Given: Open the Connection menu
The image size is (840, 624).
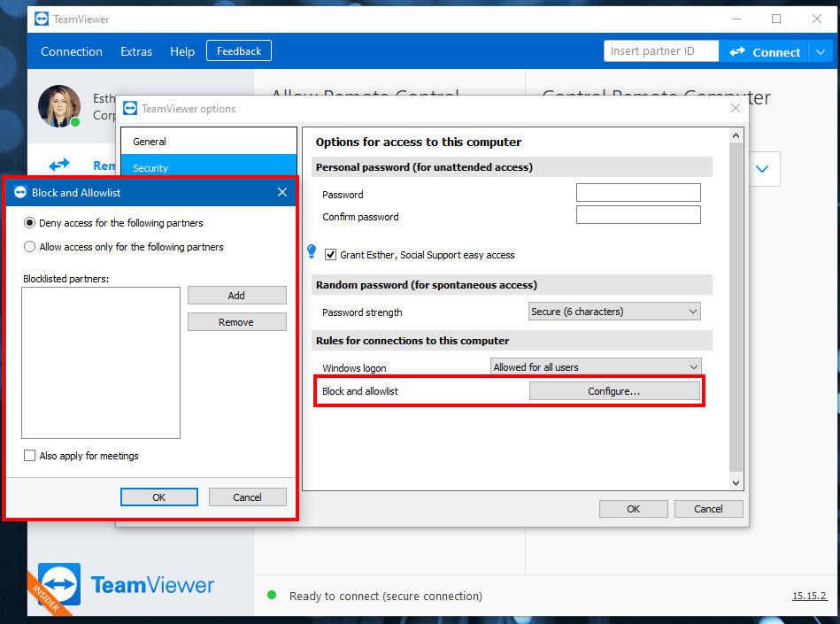Looking at the screenshot, I should [x=72, y=52].
